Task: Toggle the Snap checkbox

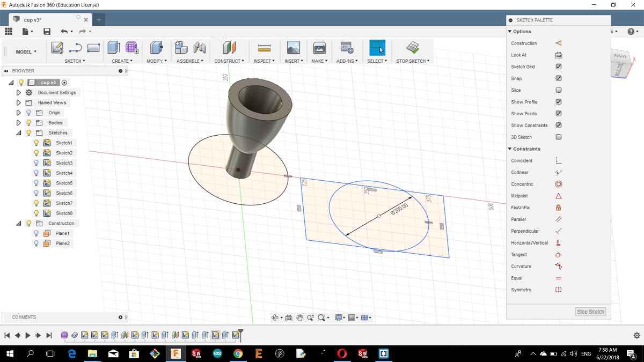Action: (x=559, y=78)
